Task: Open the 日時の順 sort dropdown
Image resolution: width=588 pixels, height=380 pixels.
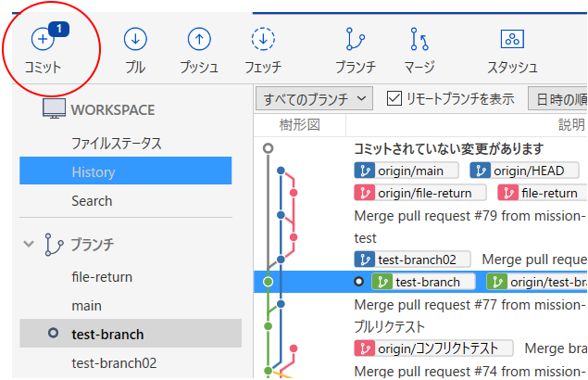Action: (x=558, y=98)
